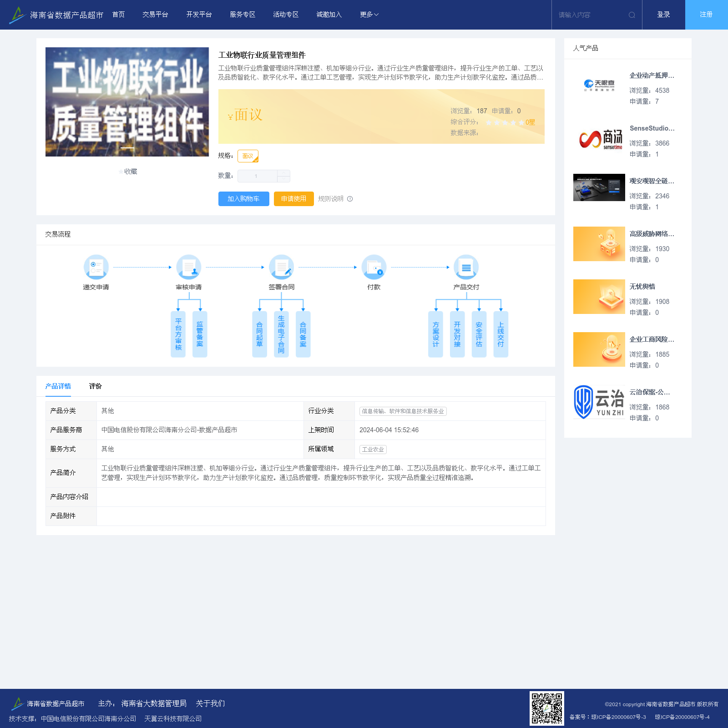Click the footer QR code image

pyautogui.click(x=547, y=708)
